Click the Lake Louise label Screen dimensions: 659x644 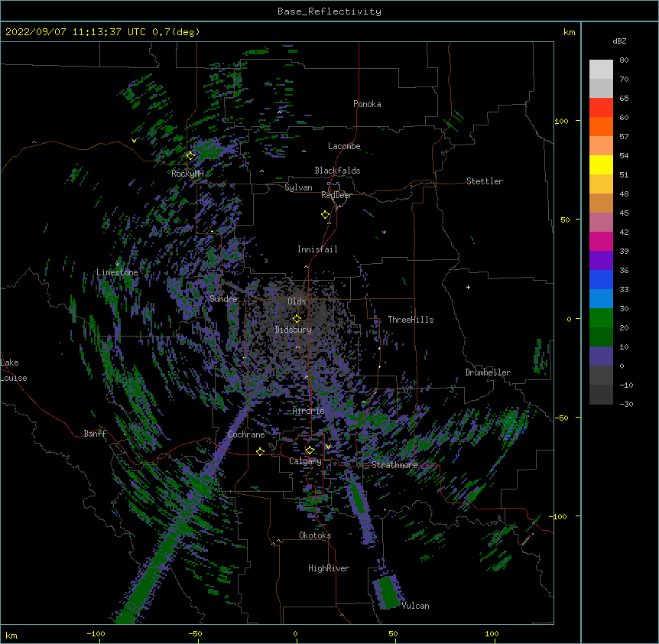click(x=14, y=370)
